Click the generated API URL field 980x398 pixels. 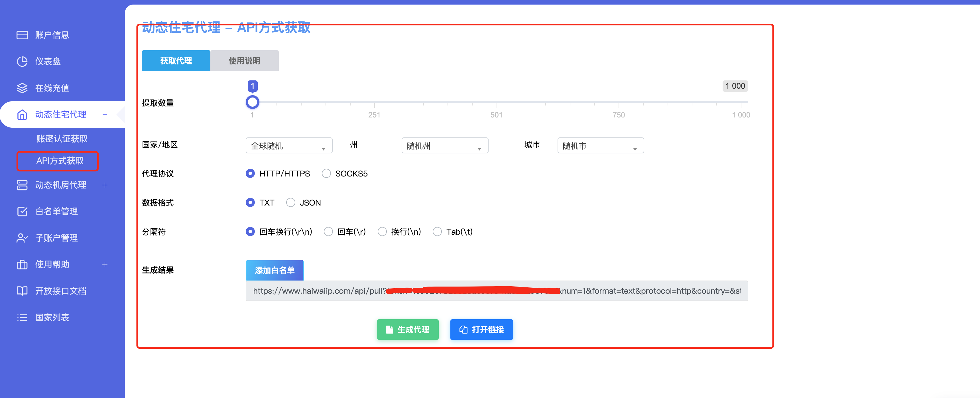(x=497, y=291)
